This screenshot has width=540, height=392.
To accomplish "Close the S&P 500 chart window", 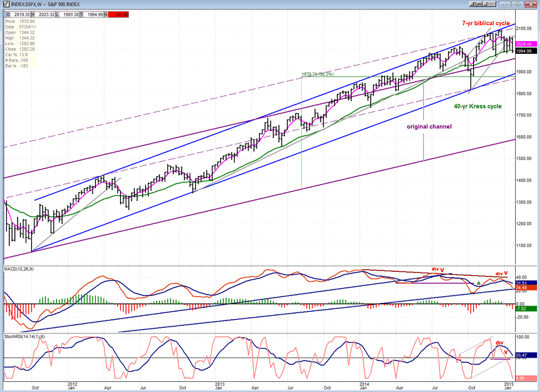I will pos(529,4).
